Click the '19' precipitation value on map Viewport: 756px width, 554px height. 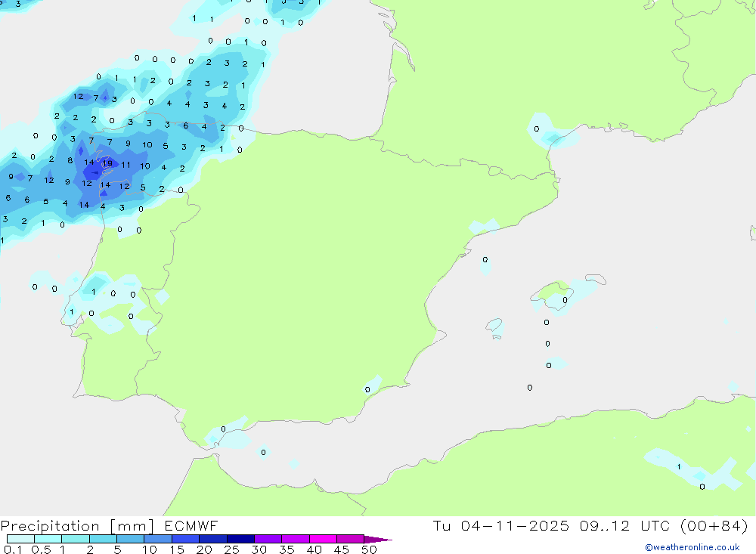[x=107, y=163]
